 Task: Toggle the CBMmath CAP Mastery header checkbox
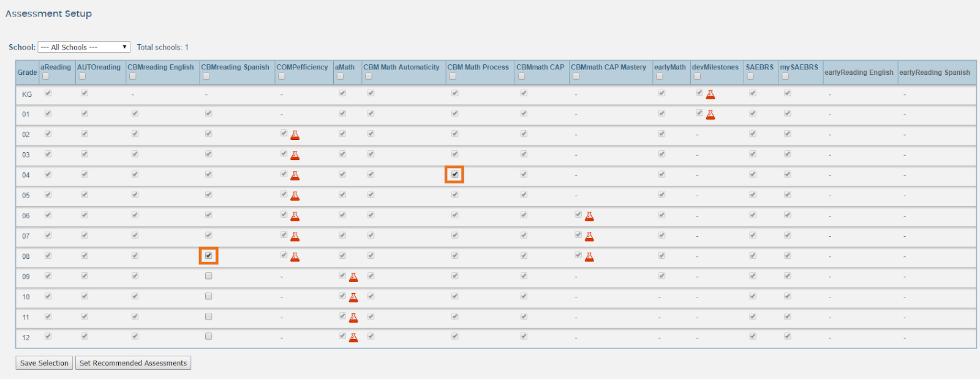(576, 77)
